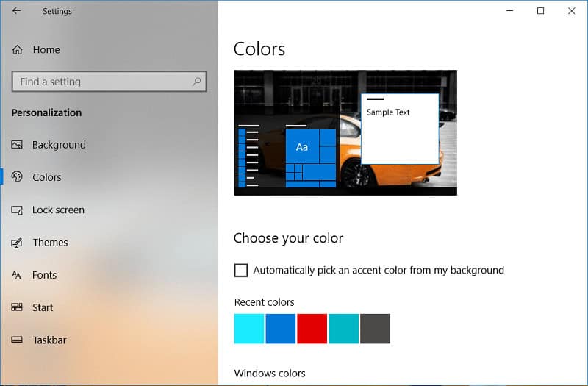Select the cyan recent color swatch
The height and width of the screenshot is (386, 588).
coord(248,329)
